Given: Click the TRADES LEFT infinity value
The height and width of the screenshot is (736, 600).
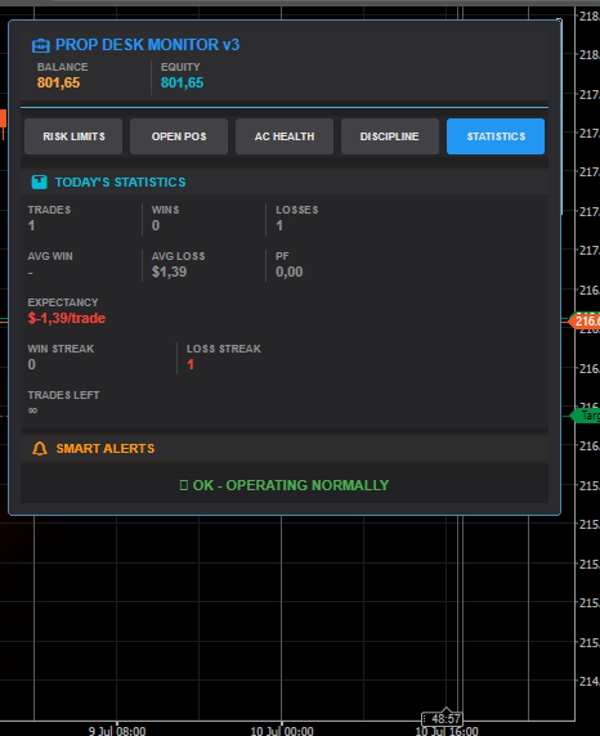Looking at the screenshot, I should click(32, 410).
